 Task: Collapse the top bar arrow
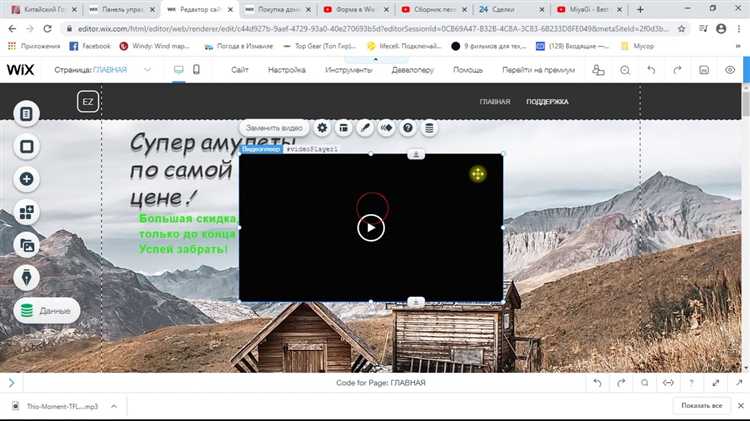point(375,59)
